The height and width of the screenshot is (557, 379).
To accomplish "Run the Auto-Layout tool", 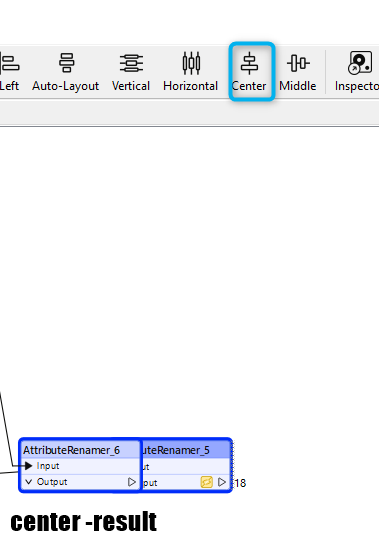I will (x=66, y=71).
